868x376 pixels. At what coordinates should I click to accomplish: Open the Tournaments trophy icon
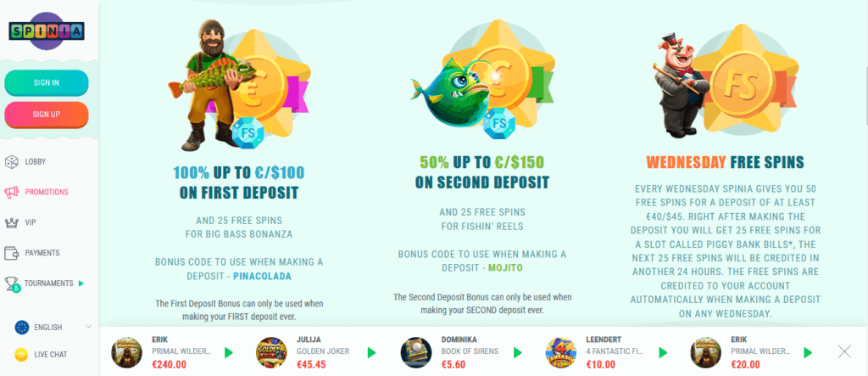12,284
